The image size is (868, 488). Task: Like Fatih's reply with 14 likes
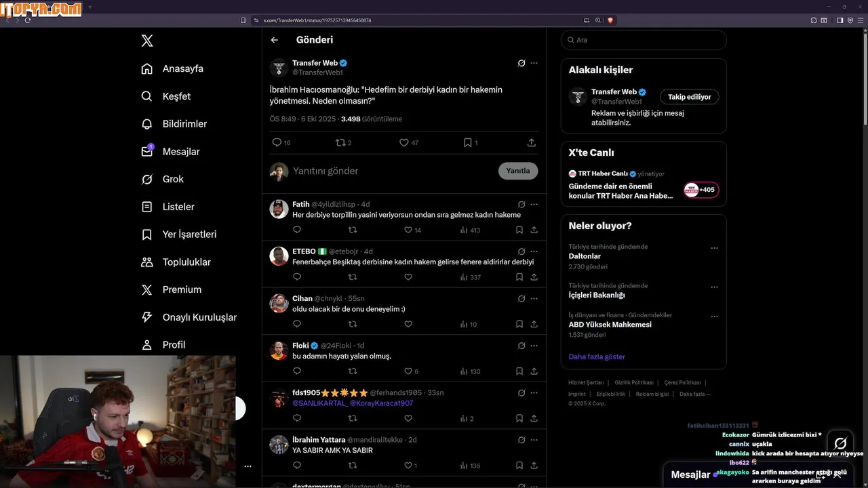click(412, 230)
